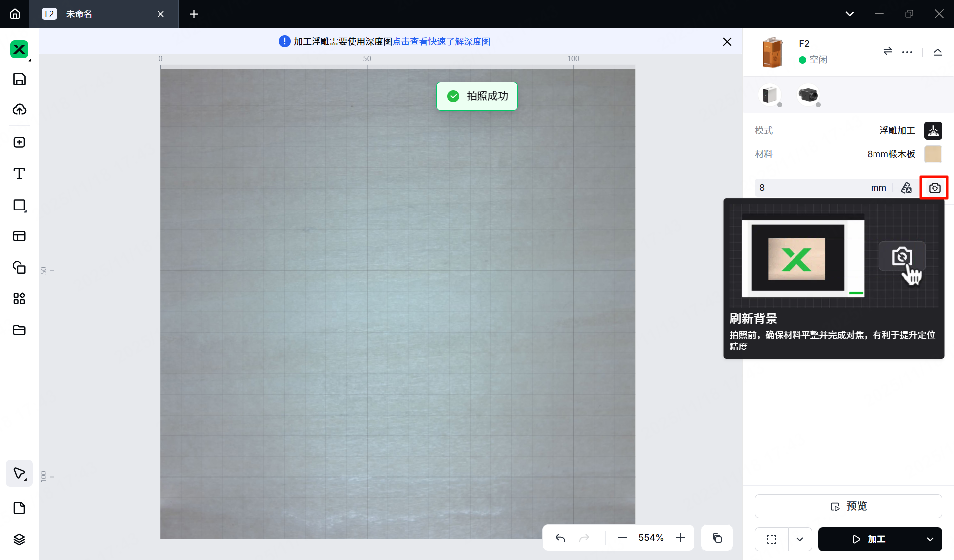
Task: Switch to the camera module icon
Action: click(808, 95)
